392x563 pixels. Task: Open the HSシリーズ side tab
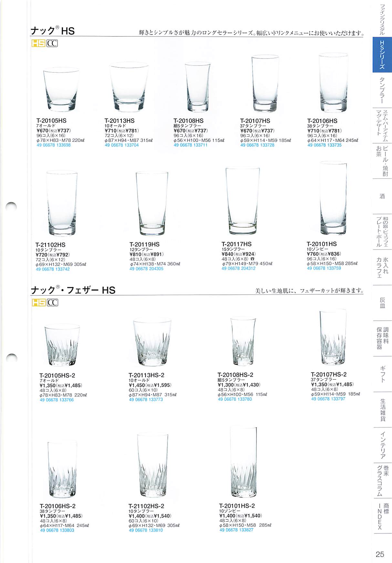click(x=382, y=55)
